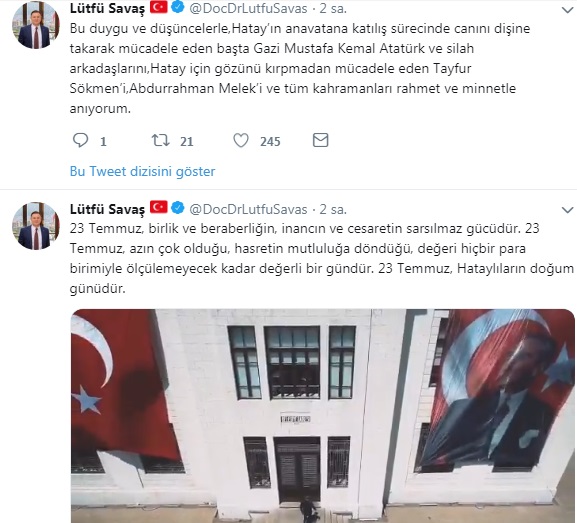Screen dimensions: 577x523
Task: Click '2 sa.' timestamp of second tweet
Action: [x=333, y=209]
